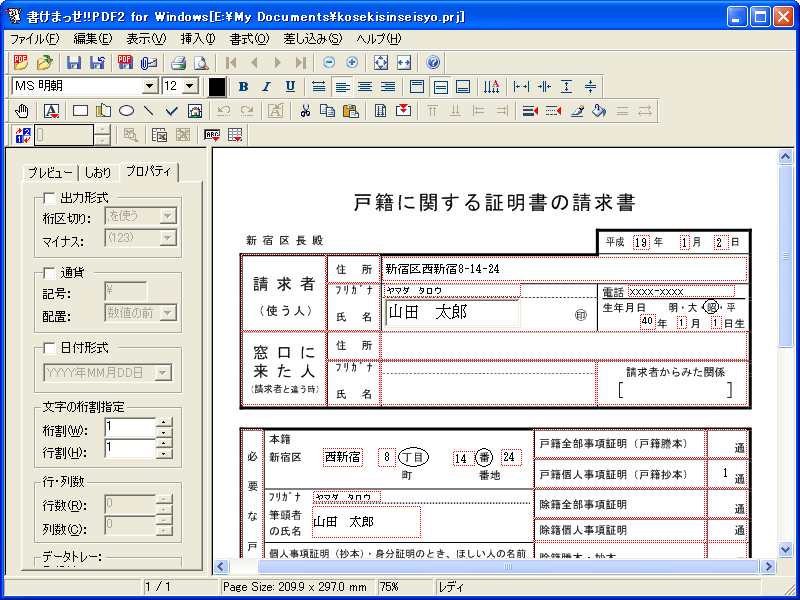Click the dashed line style icon
800x600 pixels.
tap(553, 111)
